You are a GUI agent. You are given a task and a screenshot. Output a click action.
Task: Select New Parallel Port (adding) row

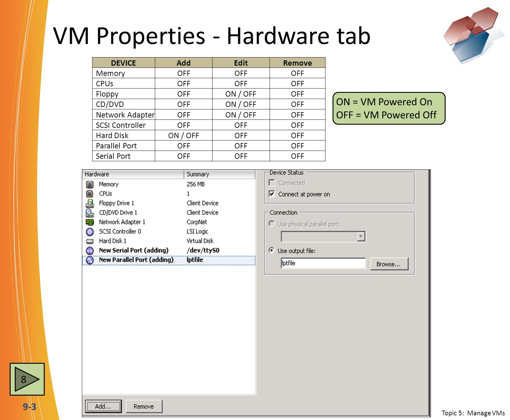(169, 260)
